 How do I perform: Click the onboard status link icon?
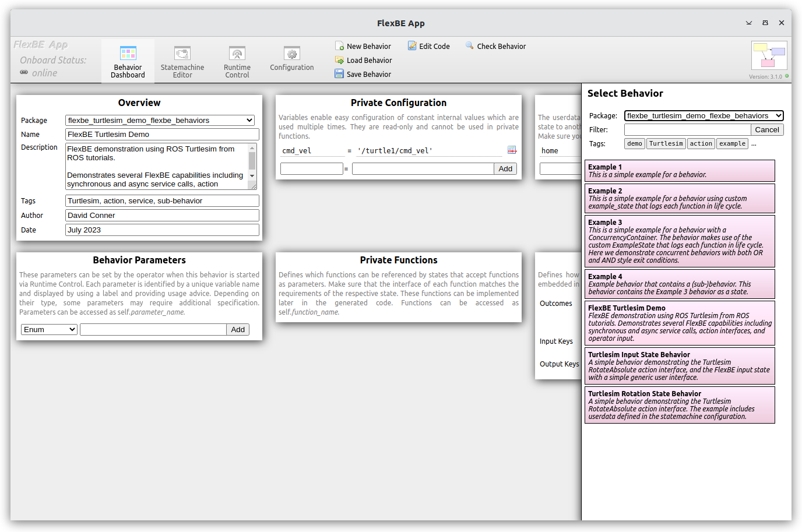coord(24,72)
